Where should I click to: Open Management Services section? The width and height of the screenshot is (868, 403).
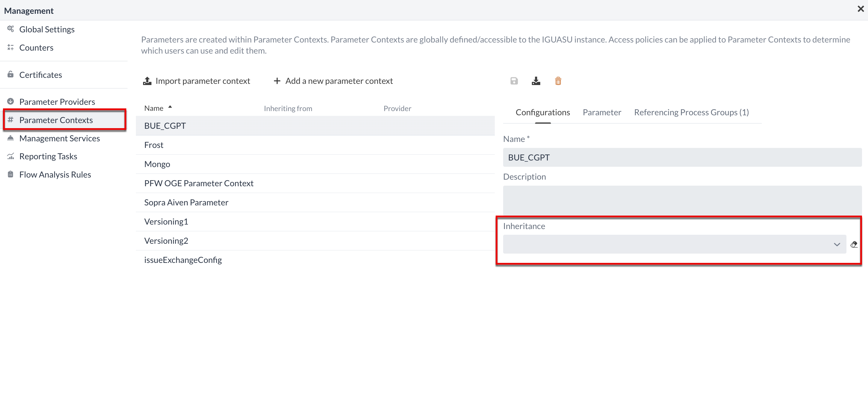[60, 138]
